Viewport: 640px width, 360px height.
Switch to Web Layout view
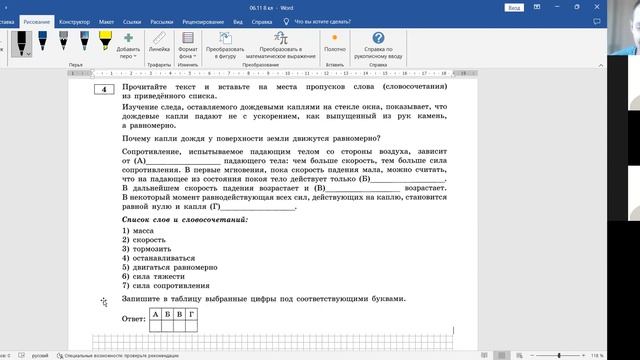519,356
